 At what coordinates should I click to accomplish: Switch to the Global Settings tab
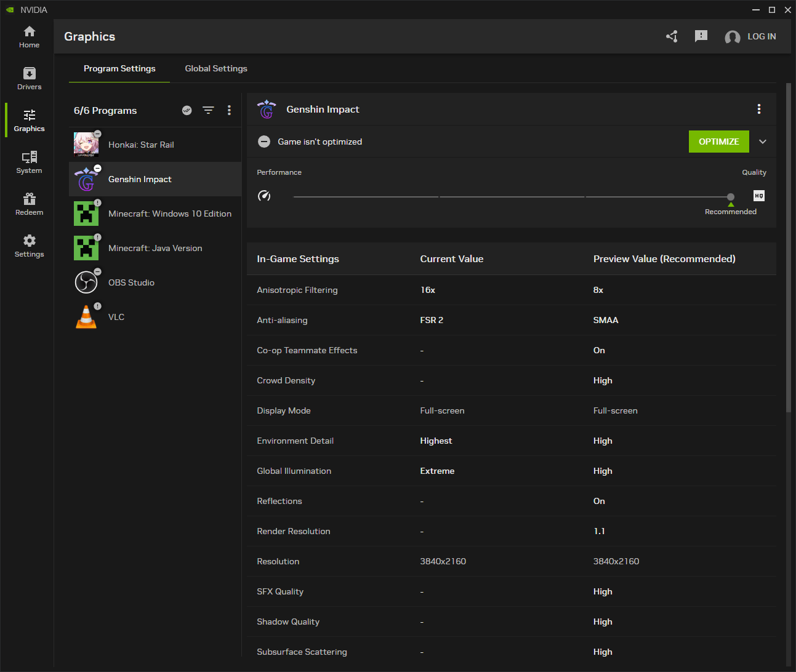(x=216, y=68)
